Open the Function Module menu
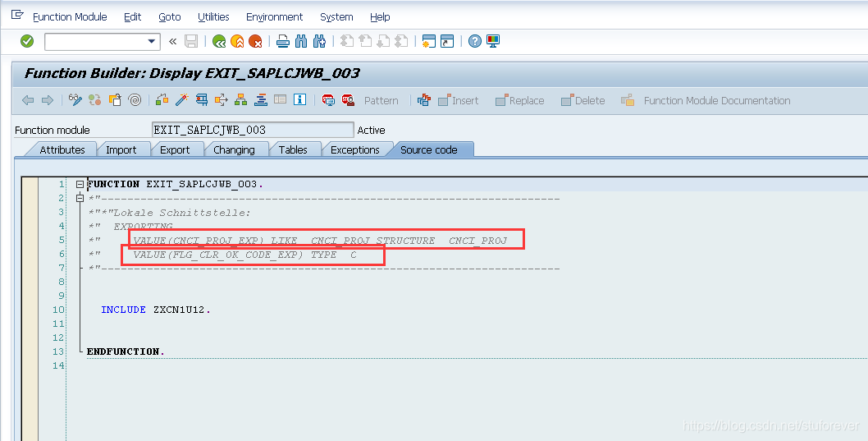 click(70, 16)
